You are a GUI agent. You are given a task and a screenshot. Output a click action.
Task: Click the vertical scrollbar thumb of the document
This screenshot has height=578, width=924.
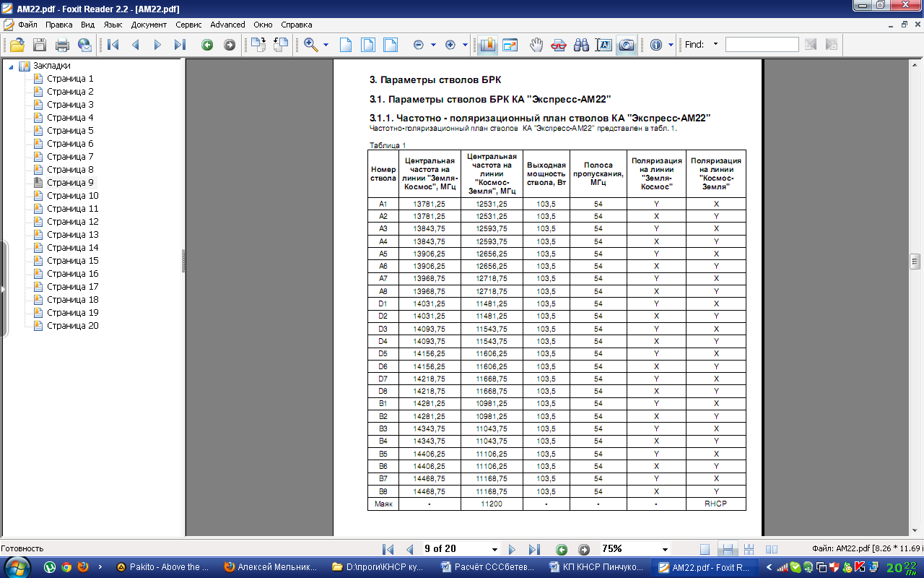tap(915, 261)
